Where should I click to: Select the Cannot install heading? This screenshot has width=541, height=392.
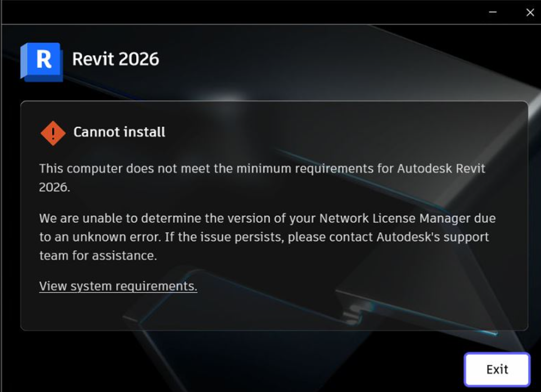(x=120, y=132)
